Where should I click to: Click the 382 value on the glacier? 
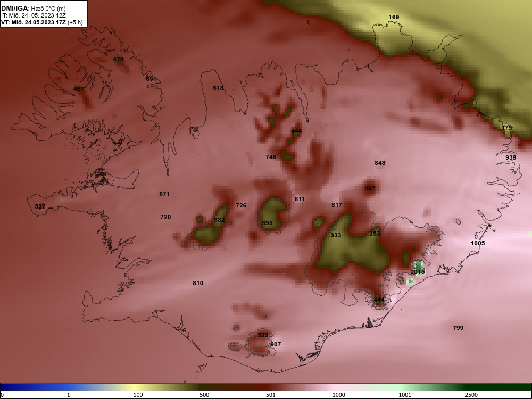(x=220, y=220)
